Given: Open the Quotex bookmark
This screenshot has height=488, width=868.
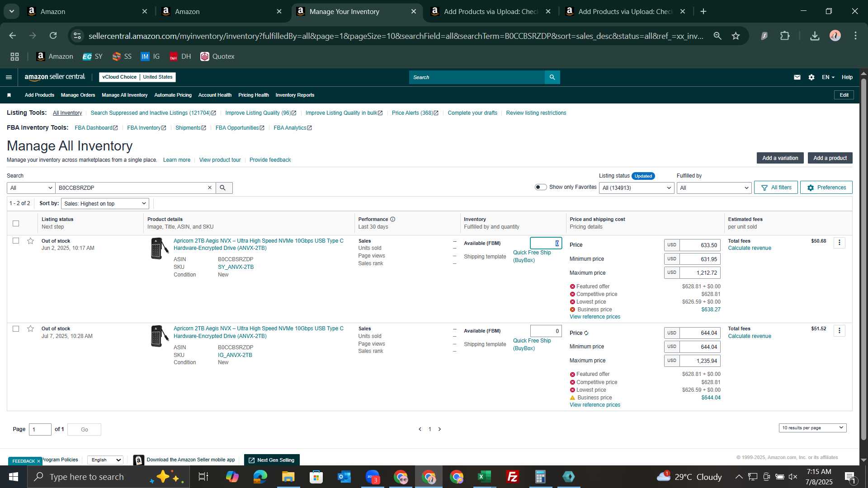Looking at the screenshot, I should click(x=217, y=56).
